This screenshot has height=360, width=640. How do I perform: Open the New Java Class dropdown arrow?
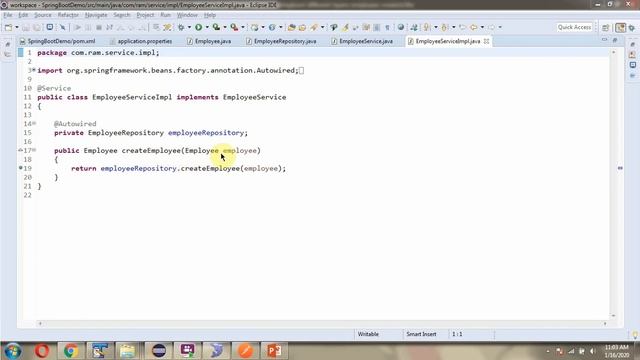280,27
